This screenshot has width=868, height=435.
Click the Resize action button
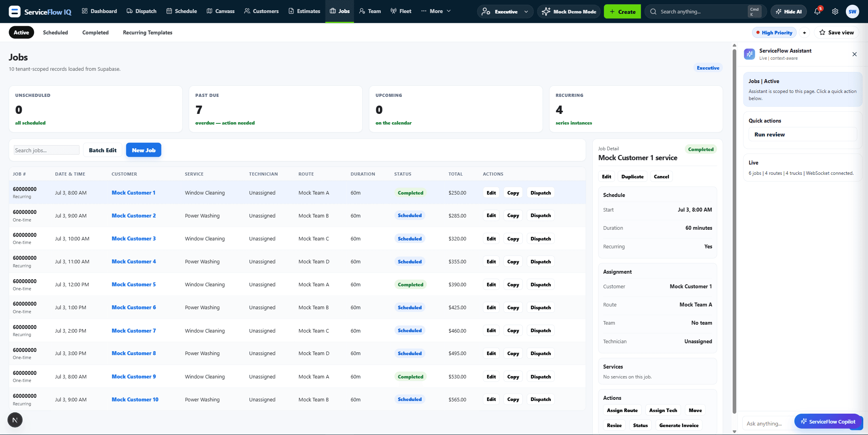pyautogui.click(x=614, y=426)
